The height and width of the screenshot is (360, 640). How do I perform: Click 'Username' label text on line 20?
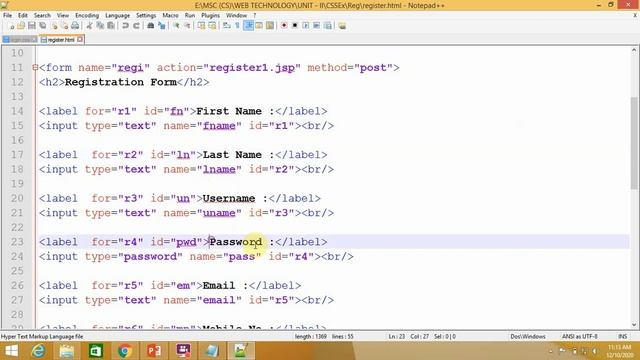click(229, 198)
